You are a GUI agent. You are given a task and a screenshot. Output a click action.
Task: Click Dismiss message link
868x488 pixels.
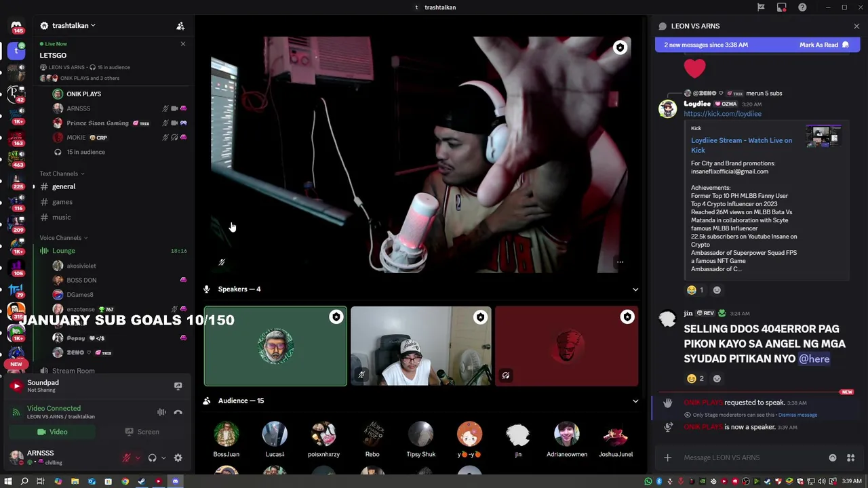click(x=797, y=415)
